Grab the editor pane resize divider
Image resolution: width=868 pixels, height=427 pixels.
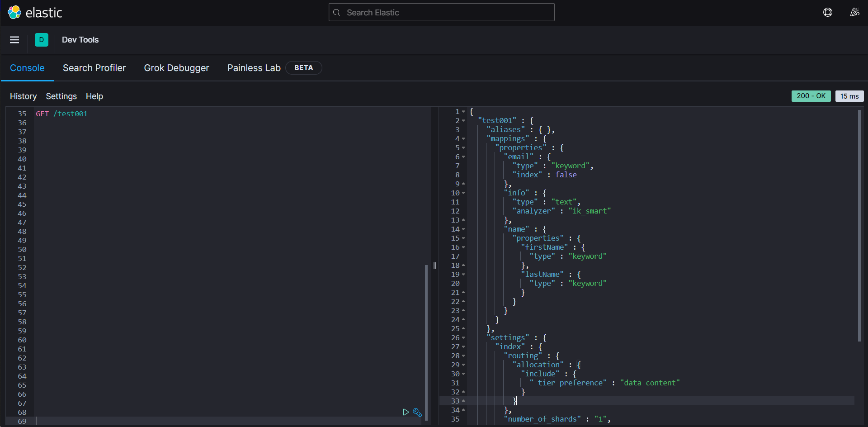click(435, 266)
